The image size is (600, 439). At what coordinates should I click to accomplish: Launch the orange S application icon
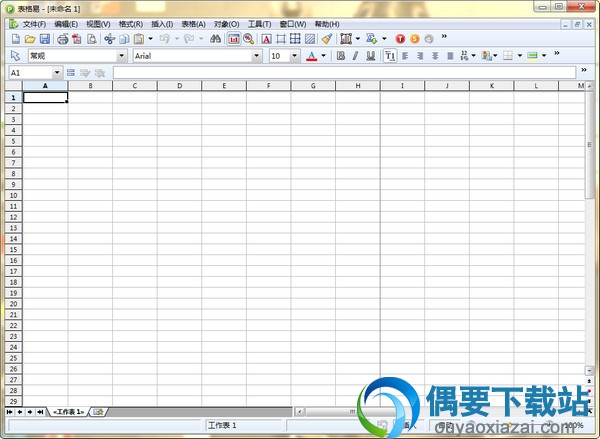pos(415,39)
